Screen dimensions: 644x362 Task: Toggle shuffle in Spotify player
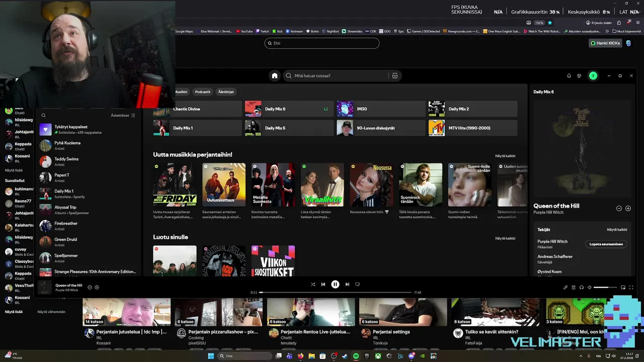pyautogui.click(x=313, y=285)
